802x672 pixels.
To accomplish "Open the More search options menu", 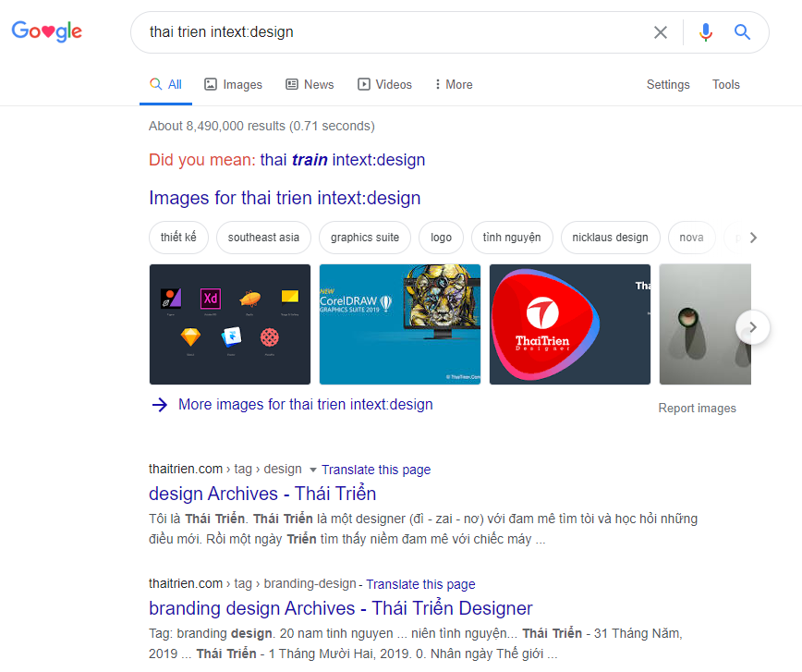I will (x=453, y=84).
